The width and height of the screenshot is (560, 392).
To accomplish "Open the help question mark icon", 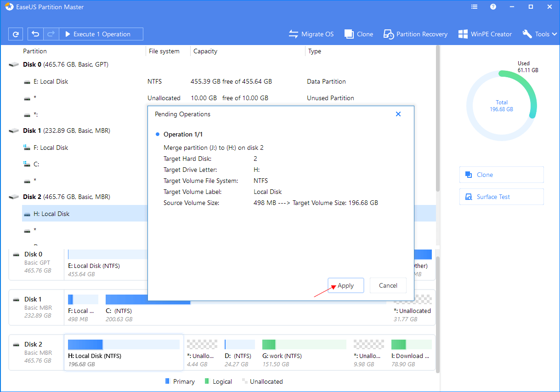I will pos(493,7).
